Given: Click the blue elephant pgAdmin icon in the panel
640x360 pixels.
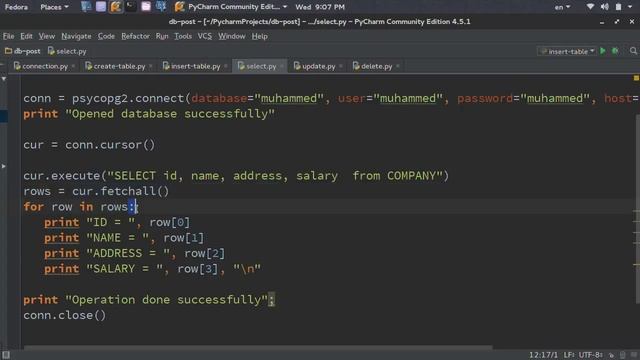Looking at the screenshot, I should click(x=161, y=7).
